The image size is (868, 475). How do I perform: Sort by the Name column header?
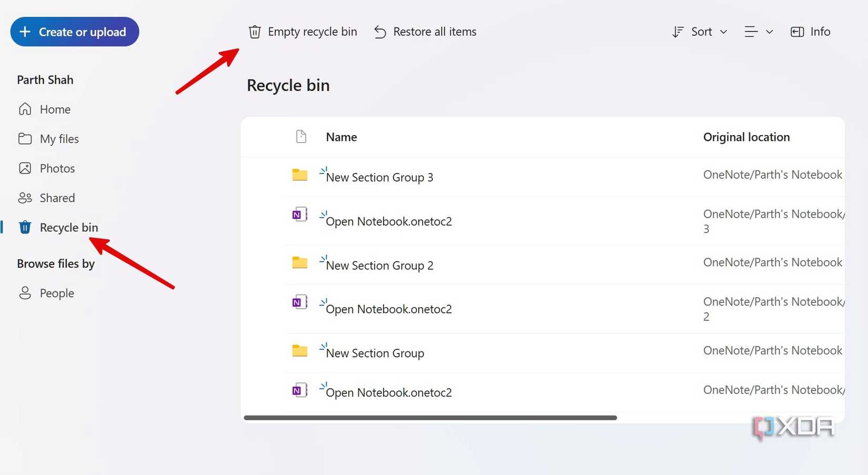[x=341, y=137]
